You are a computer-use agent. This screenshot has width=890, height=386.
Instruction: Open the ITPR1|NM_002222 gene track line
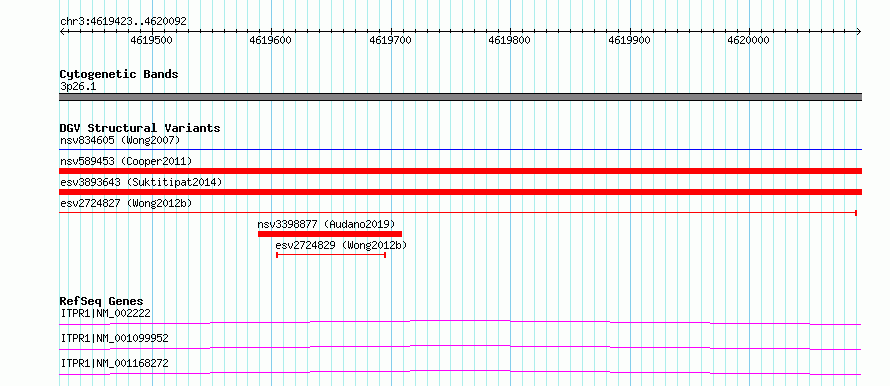(x=460, y=322)
